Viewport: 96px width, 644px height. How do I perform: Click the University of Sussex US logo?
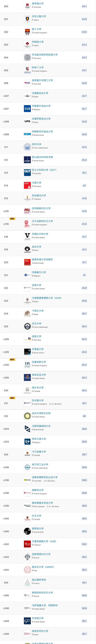[x=27, y=365]
